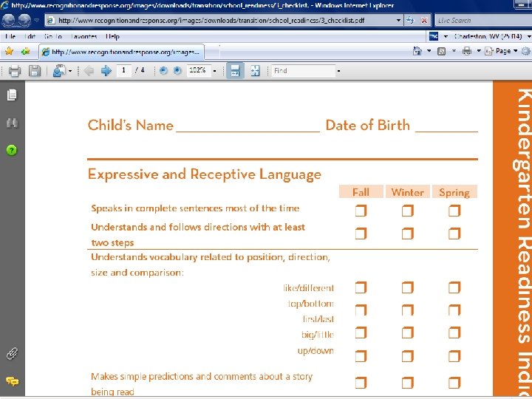Click the Tools gear icon
Image resolution: width=532 pixels, height=399 pixels.
(527, 51)
